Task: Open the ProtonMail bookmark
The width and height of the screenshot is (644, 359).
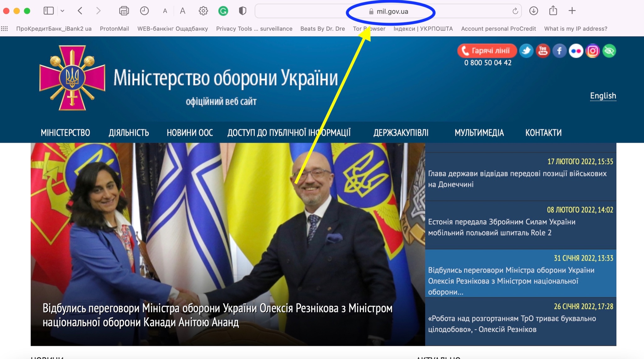Action: 114,29
